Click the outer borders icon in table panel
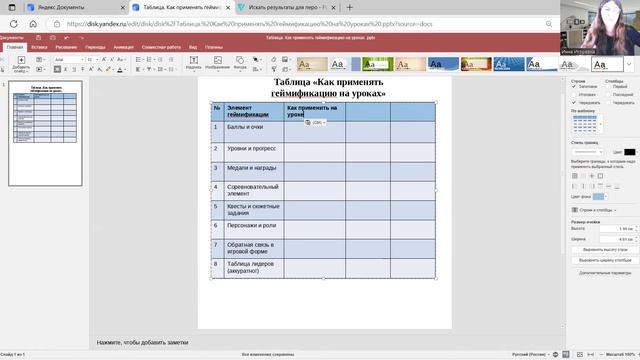 600,176
